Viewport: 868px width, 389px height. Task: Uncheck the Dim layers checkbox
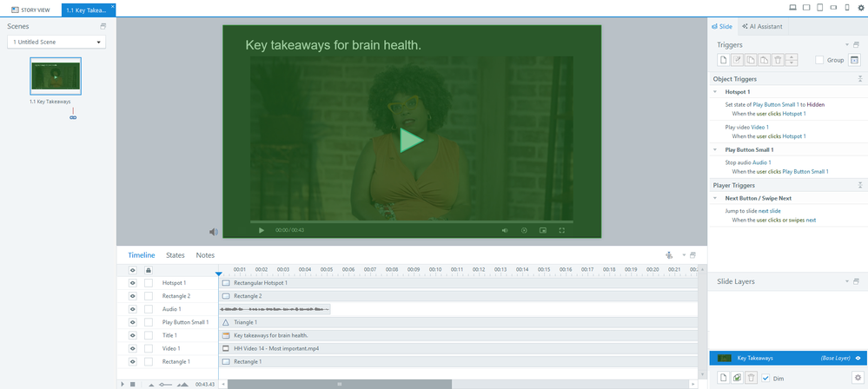coord(765,378)
